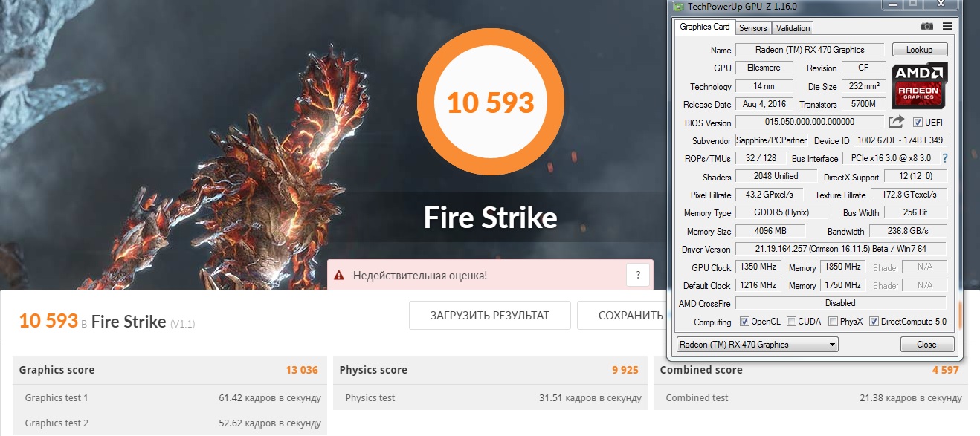Click the Fire Strike title text

[x=490, y=218]
